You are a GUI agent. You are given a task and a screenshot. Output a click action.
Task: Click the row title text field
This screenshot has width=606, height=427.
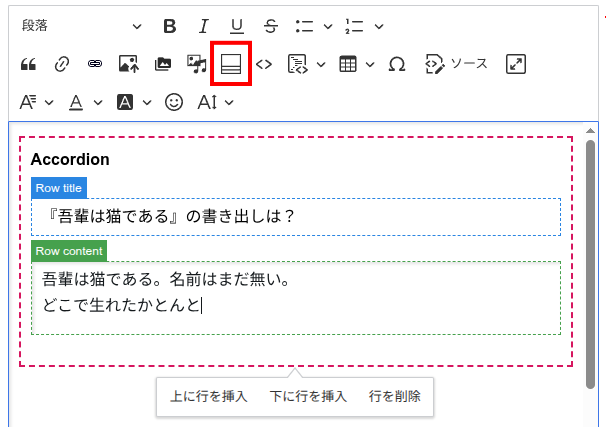(x=296, y=217)
